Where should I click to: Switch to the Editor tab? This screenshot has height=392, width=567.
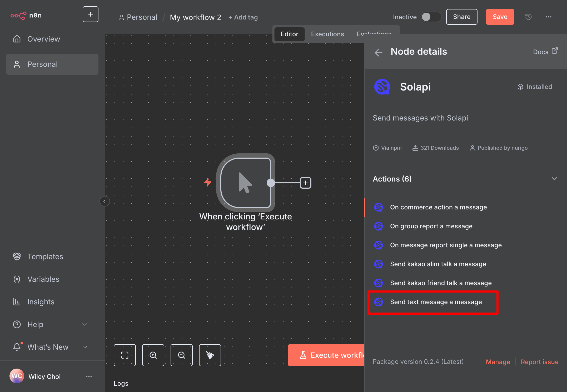pyautogui.click(x=289, y=34)
